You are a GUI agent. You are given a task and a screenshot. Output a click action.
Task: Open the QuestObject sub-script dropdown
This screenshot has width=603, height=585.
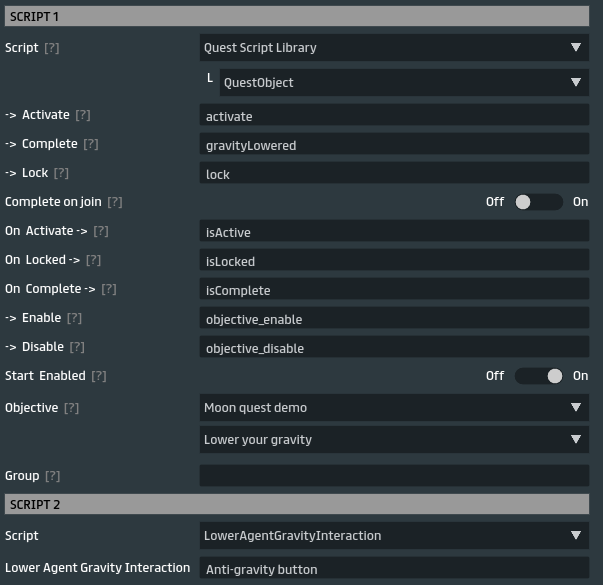(x=404, y=82)
